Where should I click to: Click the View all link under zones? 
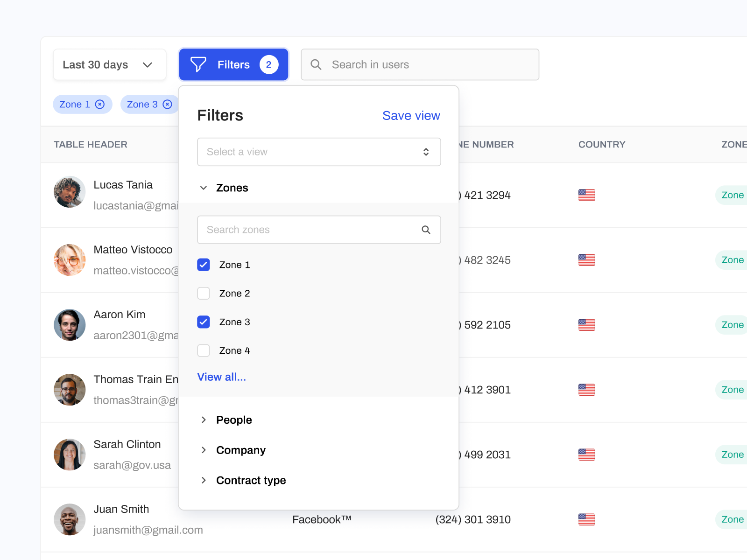tap(221, 377)
